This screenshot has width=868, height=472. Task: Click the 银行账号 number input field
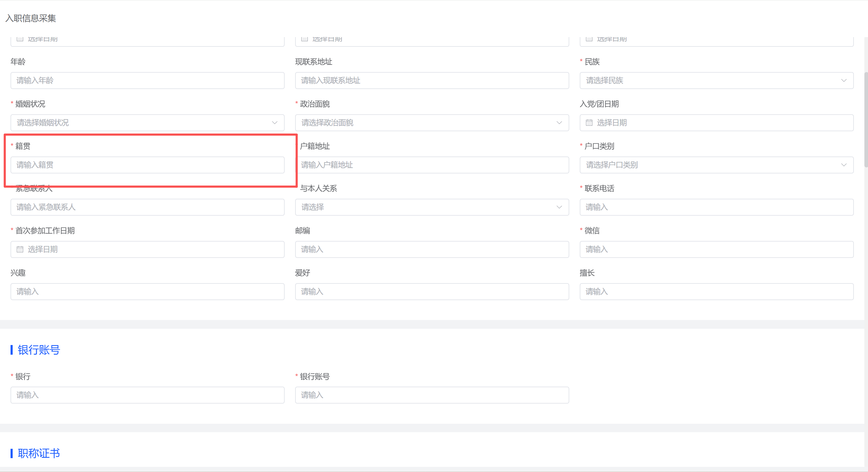pos(432,395)
